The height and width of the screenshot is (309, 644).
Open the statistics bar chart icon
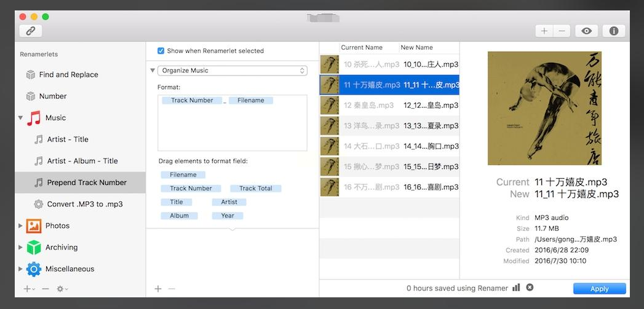click(x=516, y=287)
